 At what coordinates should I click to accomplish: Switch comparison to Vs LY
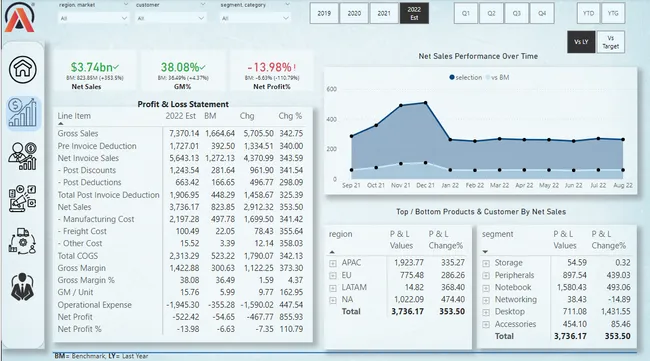point(581,42)
